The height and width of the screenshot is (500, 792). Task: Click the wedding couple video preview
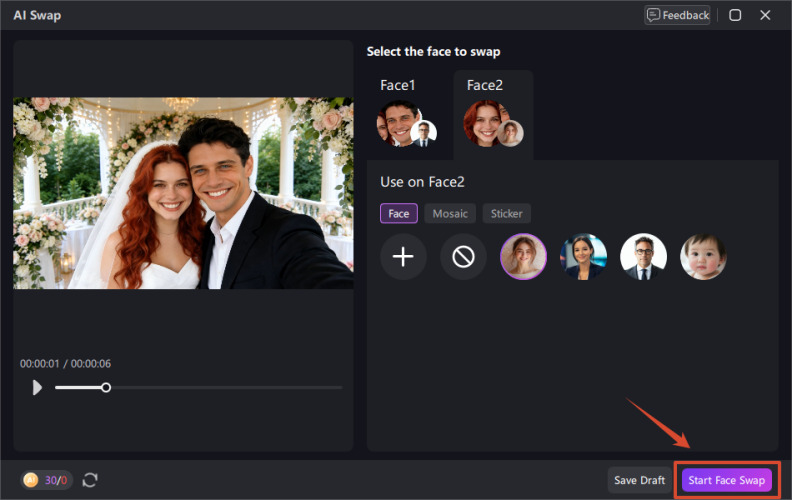point(183,193)
